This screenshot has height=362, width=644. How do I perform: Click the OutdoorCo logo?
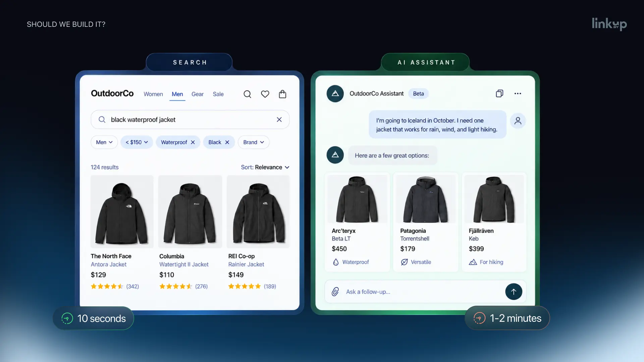[112, 94]
